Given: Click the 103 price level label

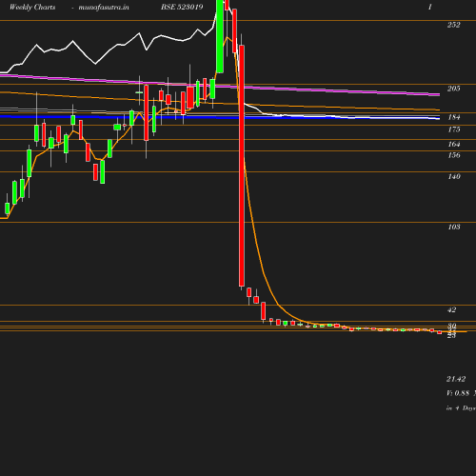Looking at the screenshot, I should coord(454,227).
